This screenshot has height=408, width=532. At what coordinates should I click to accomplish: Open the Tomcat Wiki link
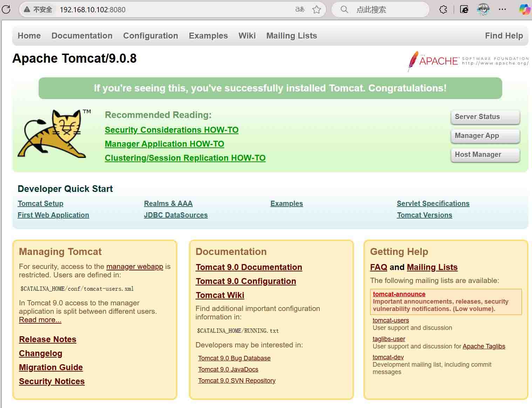tap(220, 295)
